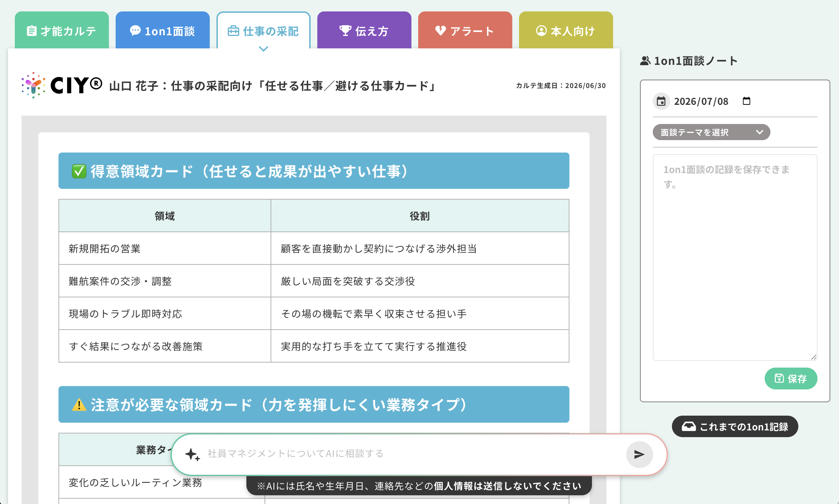Click into the 1on1面談 notes textarea
Viewport: 839px width, 504px height.
click(x=735, y=257)
